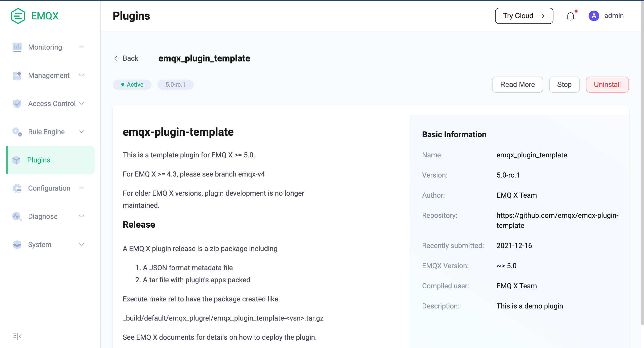Click the Release section heading
644x348 pixels.
click(139, 225)
